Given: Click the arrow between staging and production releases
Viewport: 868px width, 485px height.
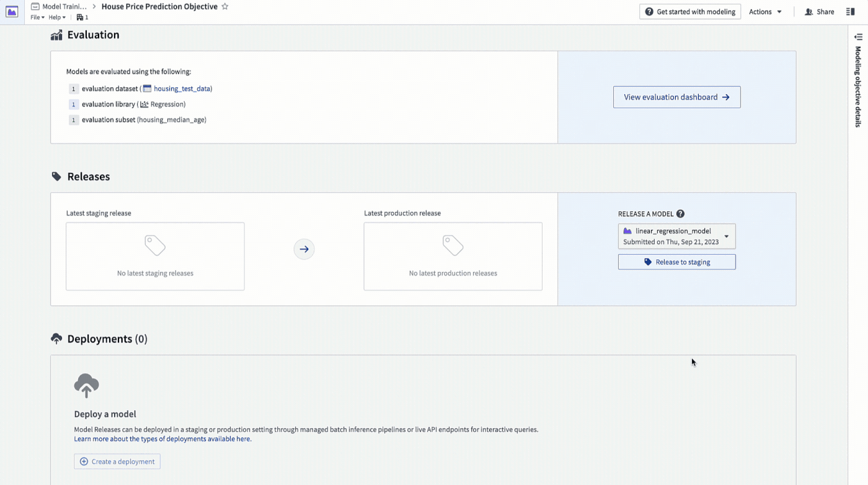Looking at the screenshot, I should click(x=304, y=249).
